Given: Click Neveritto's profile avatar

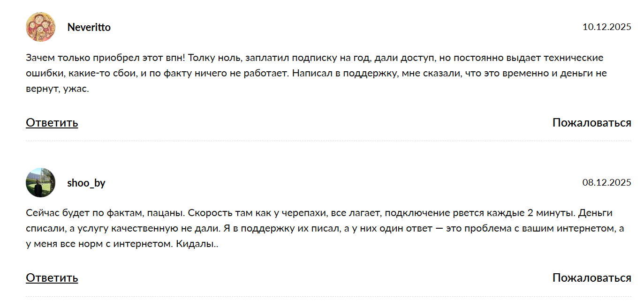Looking at the screenshot, I should (40, 27).
